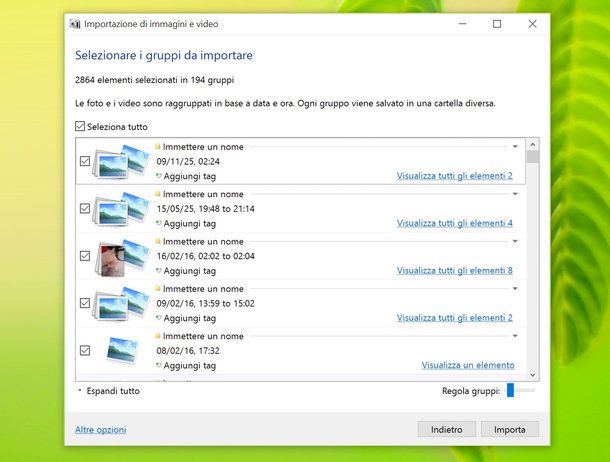
Task: Click folder icon of the 09/02/16 group
Action: pos(158,289)
